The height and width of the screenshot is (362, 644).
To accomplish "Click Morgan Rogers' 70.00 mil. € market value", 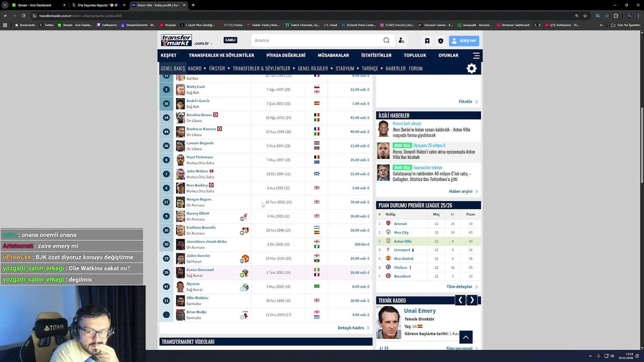I will pyautogui.click(x=360, y=202).
